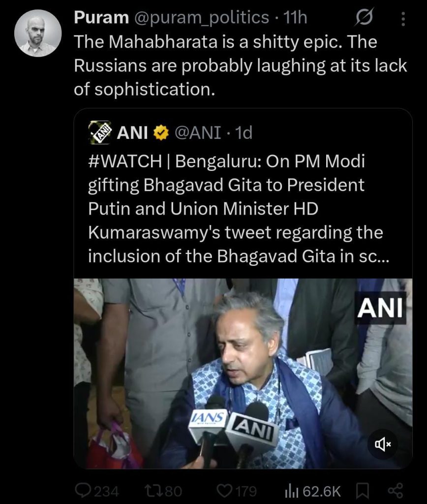
Task: Unmute the video using the speaker icon
Action: pos(383,444)
